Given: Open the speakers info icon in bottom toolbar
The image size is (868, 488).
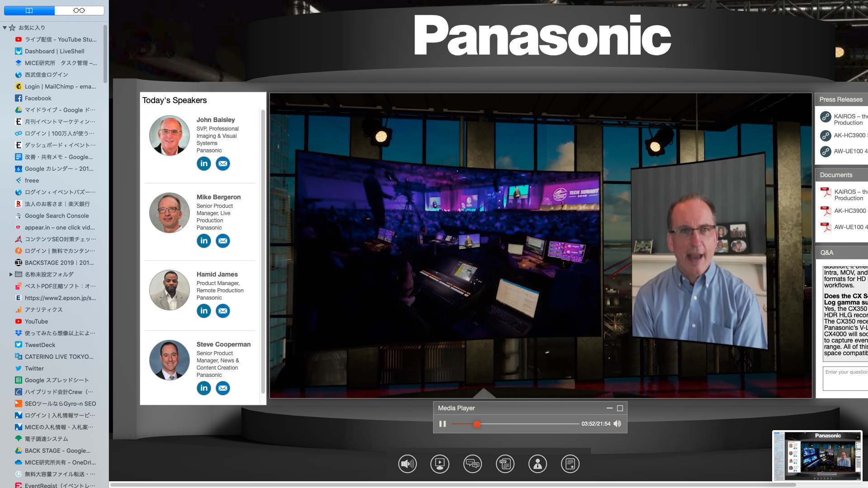Looking at the screenshot, I should point(538,464).
